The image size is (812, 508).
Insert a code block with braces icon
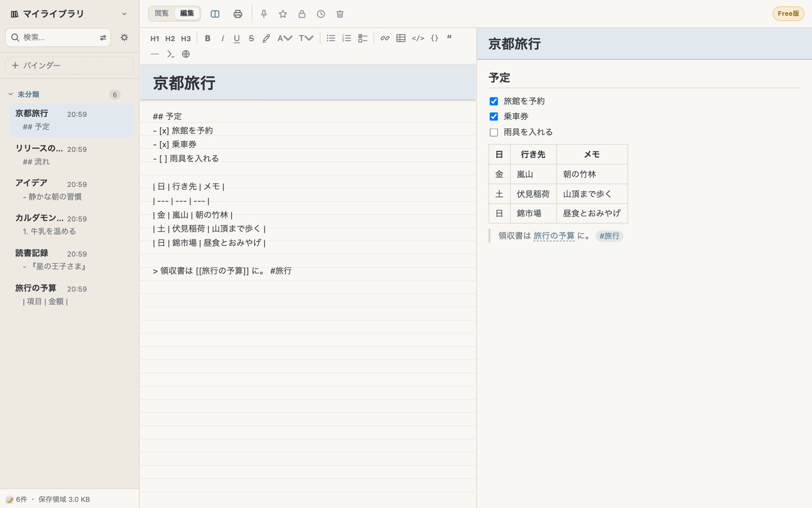[x=434, y=38]
